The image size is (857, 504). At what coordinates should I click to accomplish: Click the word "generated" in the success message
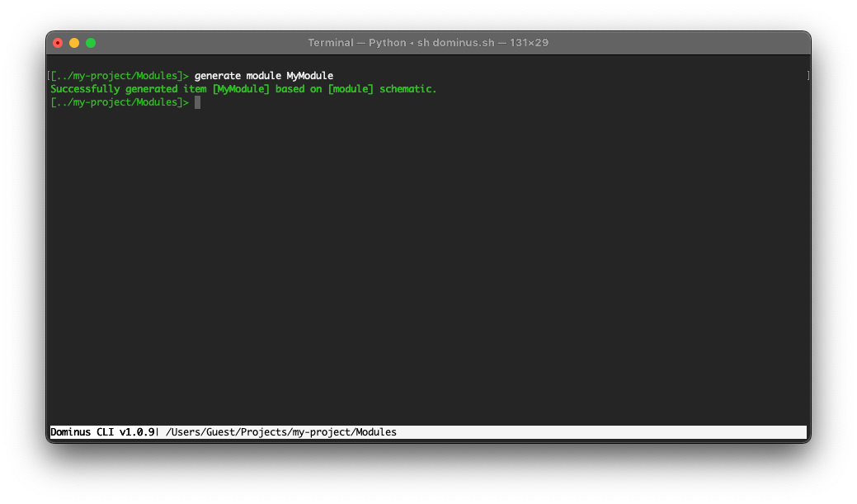pyautogui.click(x=152, y=89)
